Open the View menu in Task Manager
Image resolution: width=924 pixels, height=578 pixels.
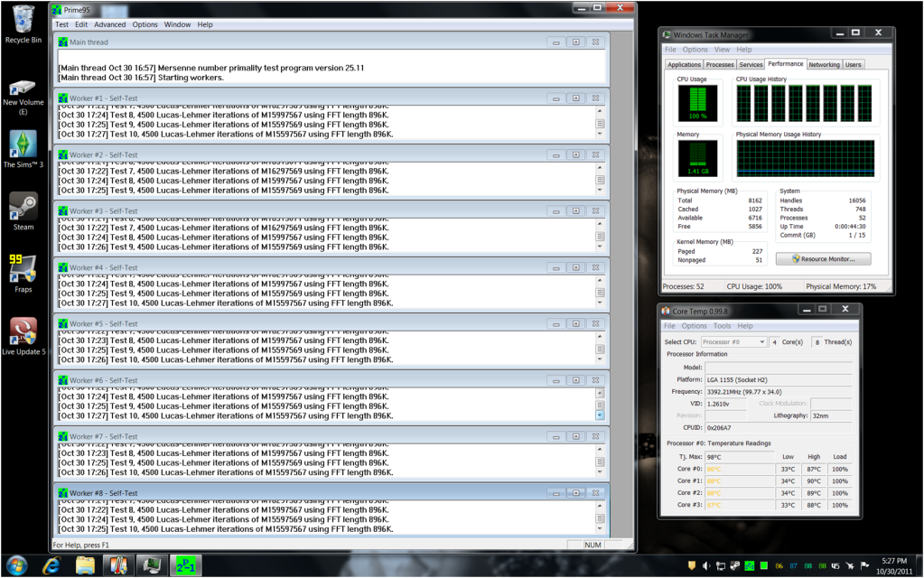point(722,50)
